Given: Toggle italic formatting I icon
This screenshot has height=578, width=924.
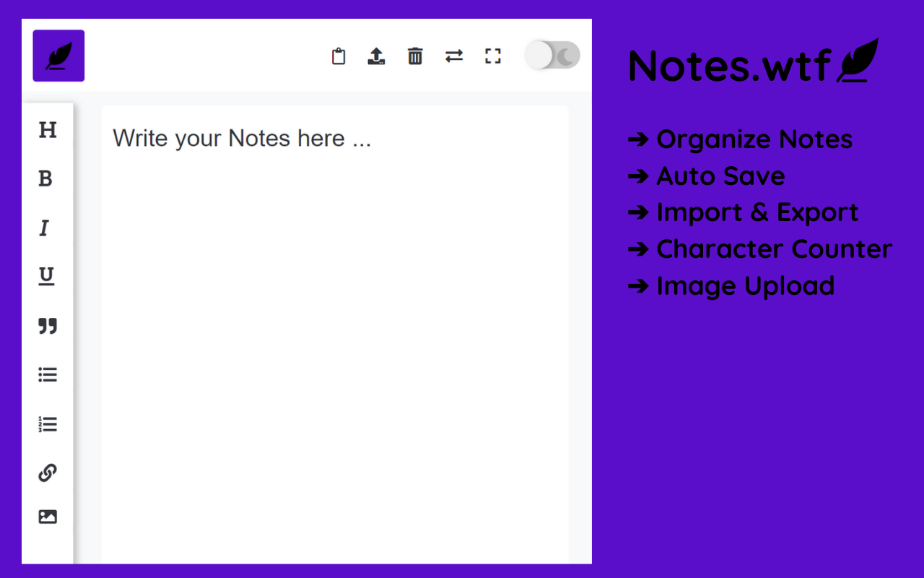Looking at the screenshot, I should point(44,228).
